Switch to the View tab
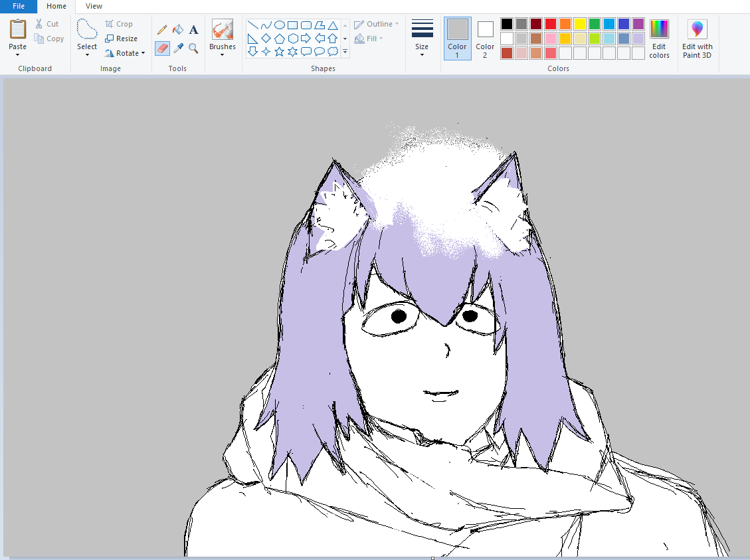 94,6
